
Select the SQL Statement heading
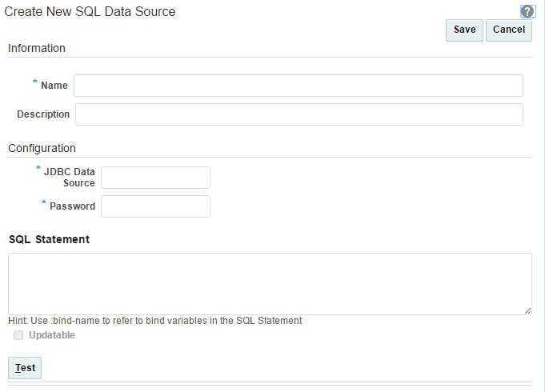49,239
